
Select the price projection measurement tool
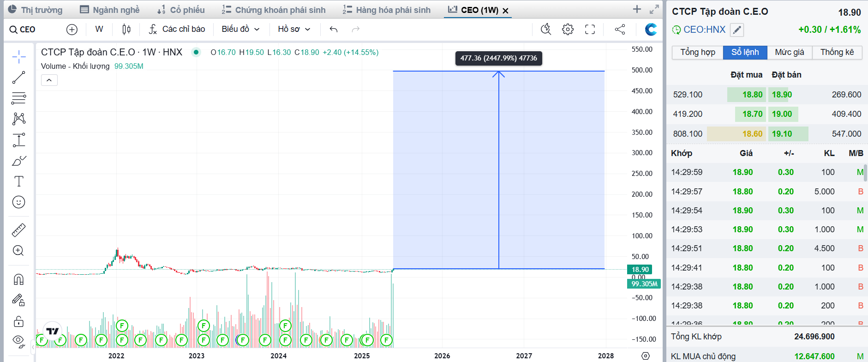point(19,140)
